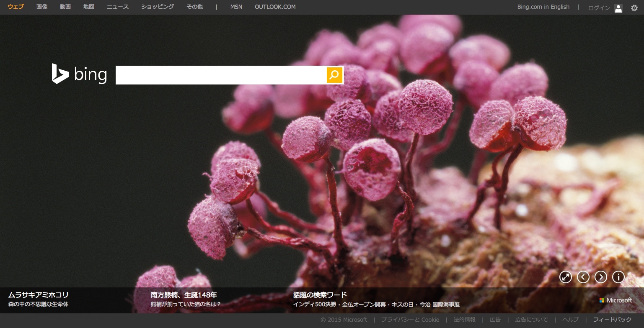Image resolution: width=644 pixels, height=328 pixels.
Task: Open the image info icon
Action: (618, 277)
